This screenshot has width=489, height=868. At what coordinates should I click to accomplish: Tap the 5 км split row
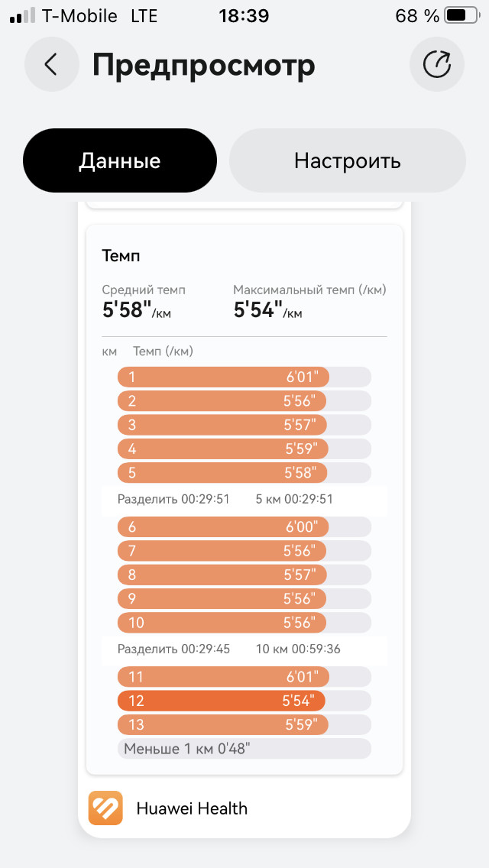[244, 499]
